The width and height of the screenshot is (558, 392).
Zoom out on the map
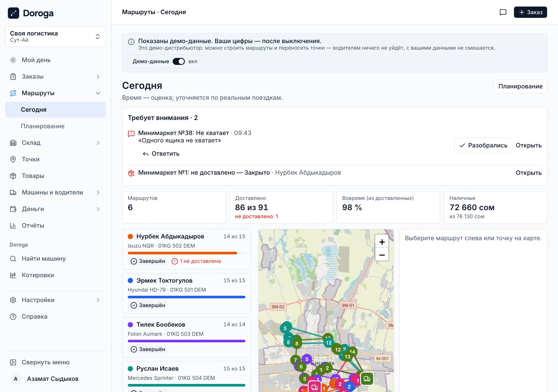coord(382,255)
